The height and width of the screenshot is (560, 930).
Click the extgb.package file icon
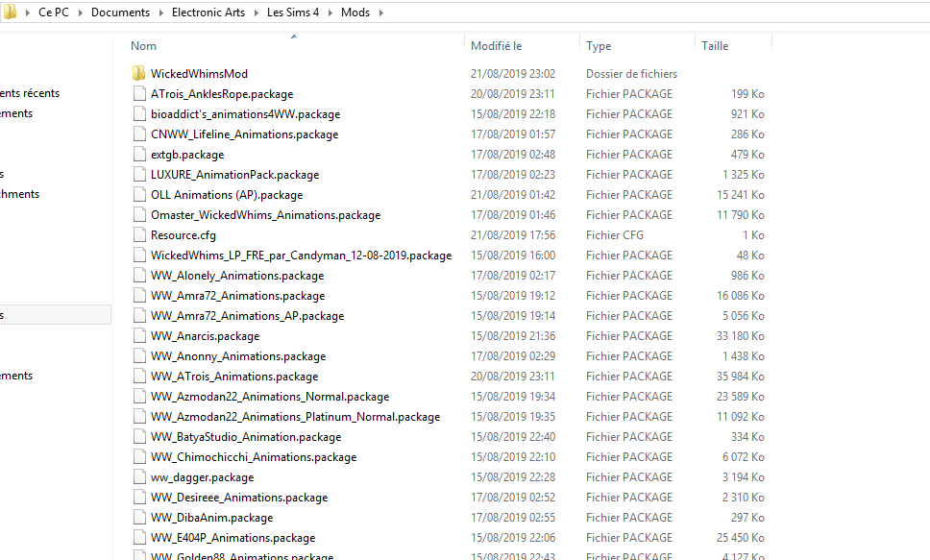coord(138,155)
